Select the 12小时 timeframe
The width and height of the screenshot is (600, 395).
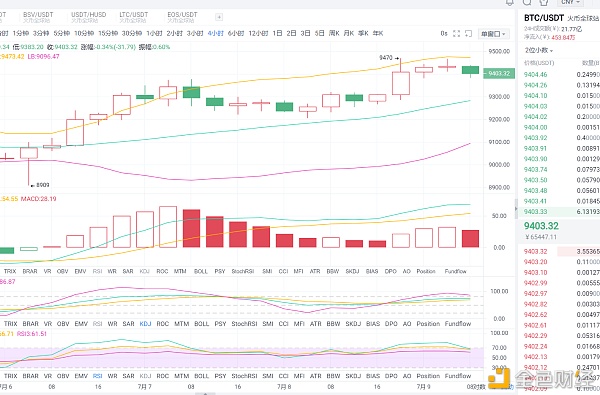click(258, 33)
